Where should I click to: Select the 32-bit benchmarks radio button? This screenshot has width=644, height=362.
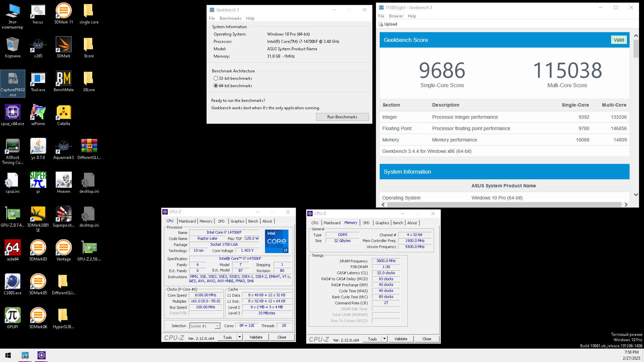pyautogui.click(x=216, y=78)
